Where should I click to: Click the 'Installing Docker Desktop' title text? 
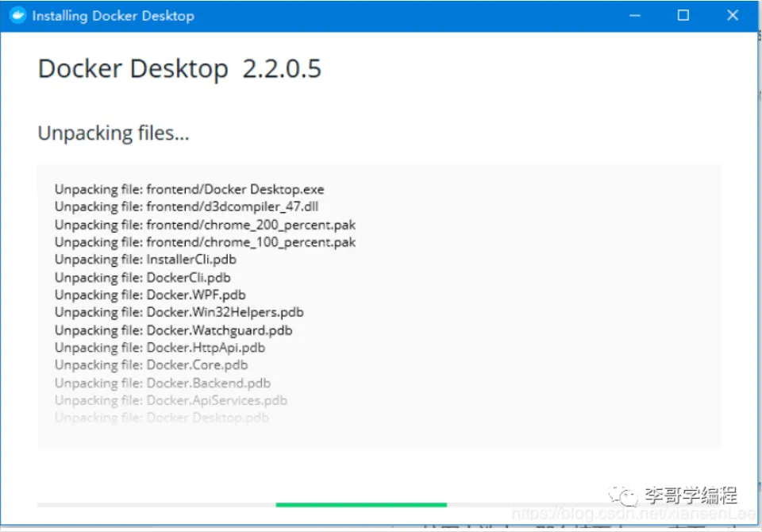click(114, 16)
